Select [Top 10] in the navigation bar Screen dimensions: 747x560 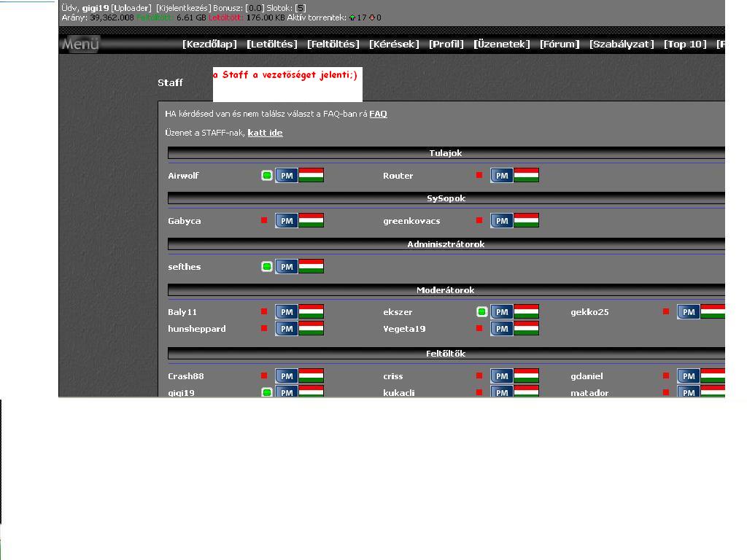click(x=685, y=44)
